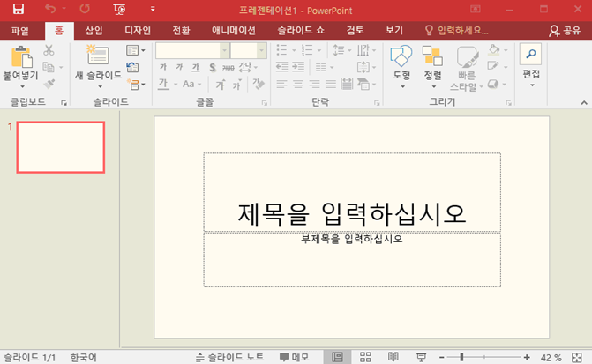
Task: Undo the last action
Action: (x=50, y=8)
